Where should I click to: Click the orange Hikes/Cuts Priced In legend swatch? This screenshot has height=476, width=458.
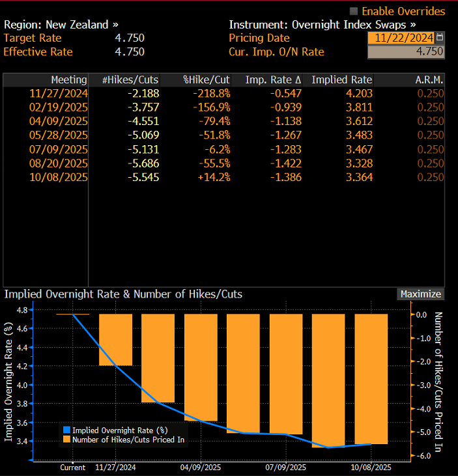[x=67, y=440]
